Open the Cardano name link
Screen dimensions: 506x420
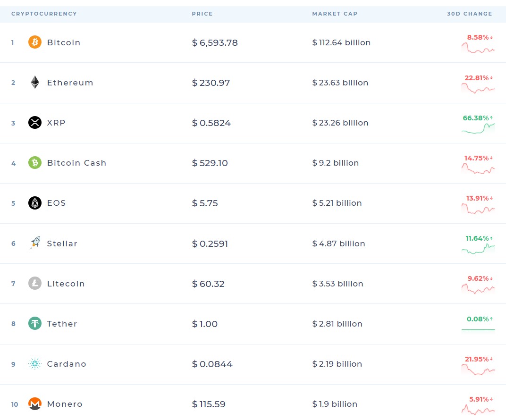[x=67, y=364]
